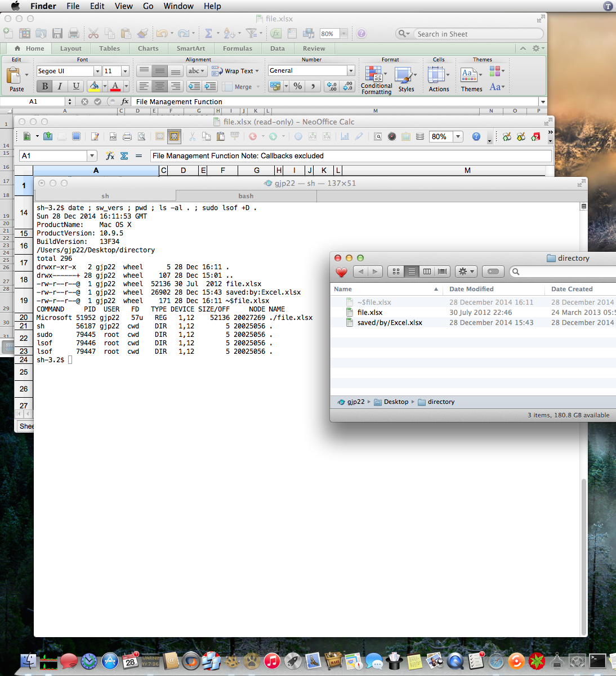Open Terminal from the Dock
This screenshot has height=676, width=616.
[x=597, y=660]
